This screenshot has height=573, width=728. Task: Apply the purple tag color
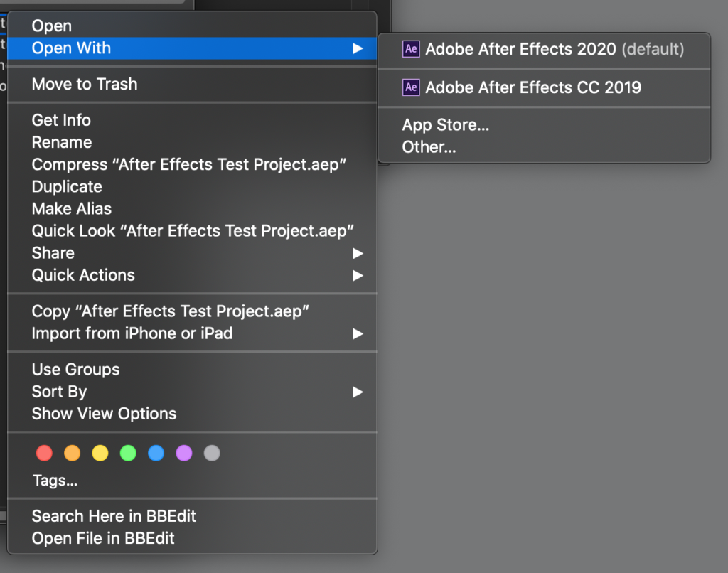coord(184,453)
